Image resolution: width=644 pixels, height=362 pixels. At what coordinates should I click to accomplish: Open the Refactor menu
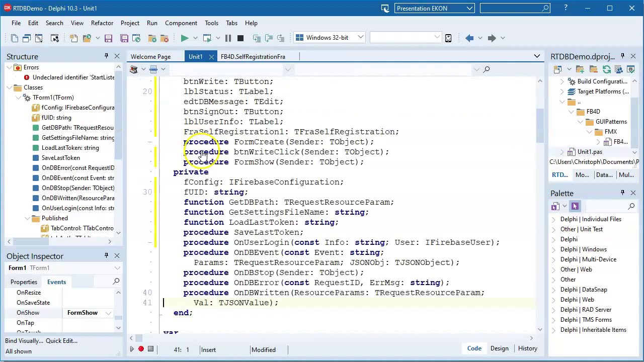[102, 23]
